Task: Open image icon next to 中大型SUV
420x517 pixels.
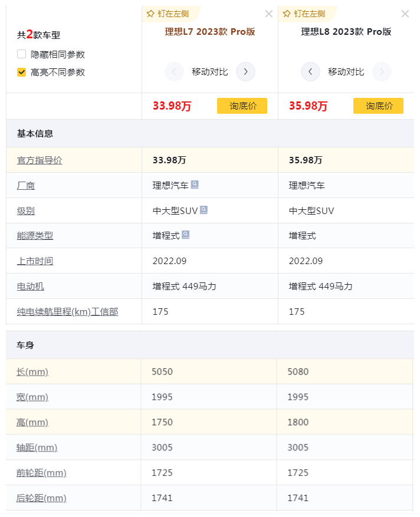Action: (204, 210)
